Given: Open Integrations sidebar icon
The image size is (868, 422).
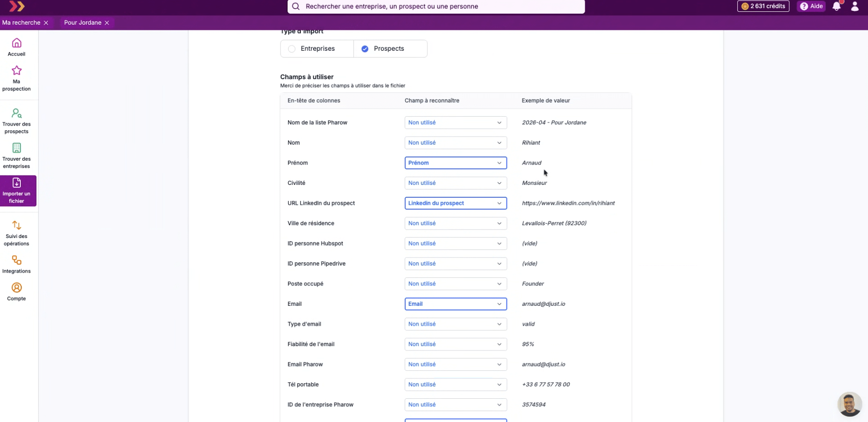Looking at the screenshot, I should click(x=17, y=260).
